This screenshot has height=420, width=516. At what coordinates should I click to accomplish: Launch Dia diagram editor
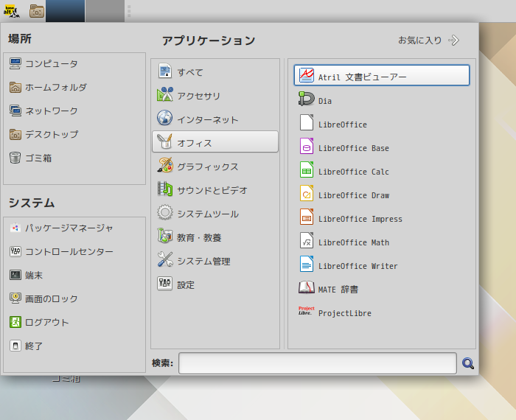click(382, 99)
